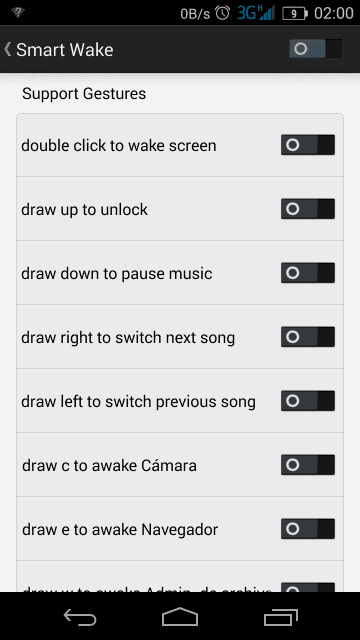Turn on draw up to unlock
Viewport: 360px width, 640px height.
[x=308, y=209]
